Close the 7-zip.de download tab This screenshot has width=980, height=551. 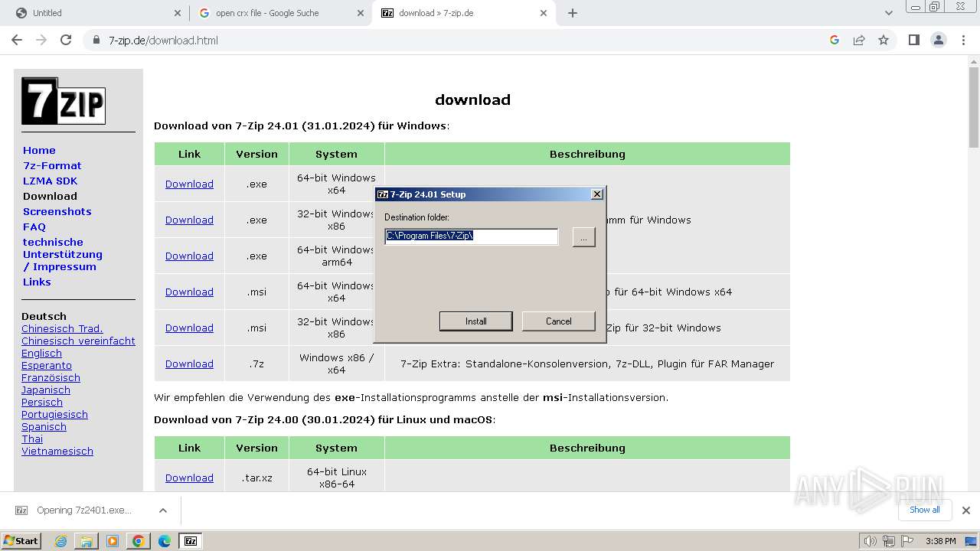tap(544, 13)
